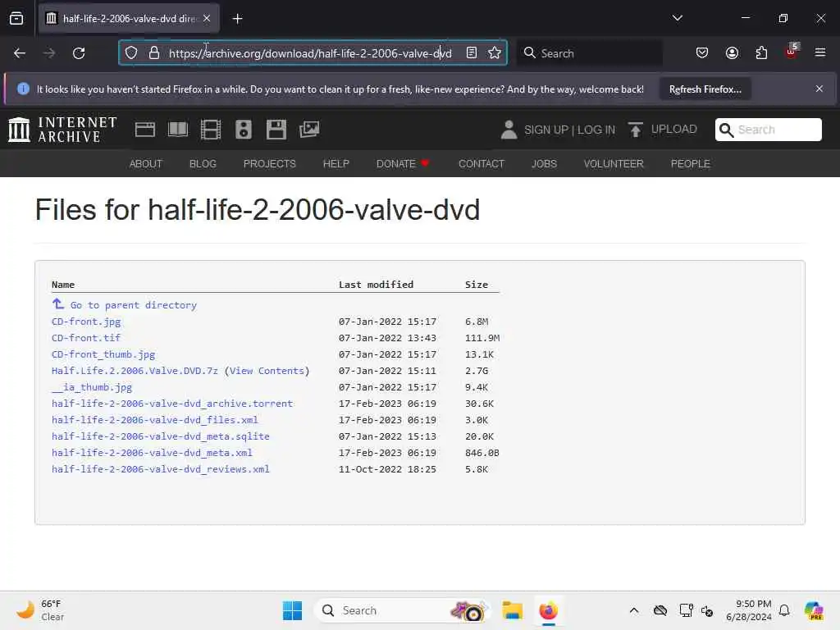Download Half.Life.2.2006.Valve.DVD.7z file
The width and height of the screenshot is (840, 630).
point(135,371)
